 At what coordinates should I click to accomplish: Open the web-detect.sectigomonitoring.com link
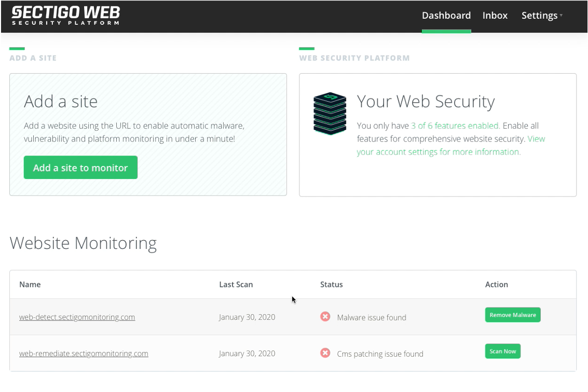(x=77, y=317)
